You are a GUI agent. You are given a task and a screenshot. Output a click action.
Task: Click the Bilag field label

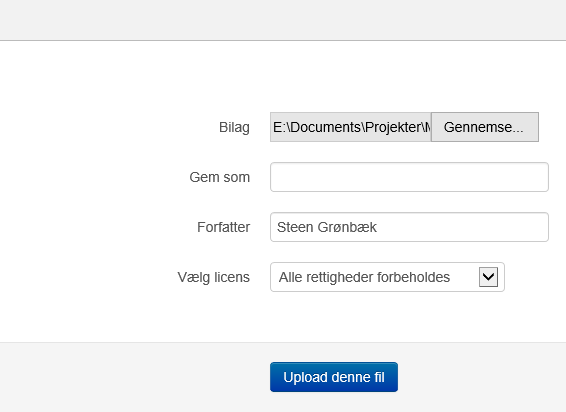(x=234, y=127)
